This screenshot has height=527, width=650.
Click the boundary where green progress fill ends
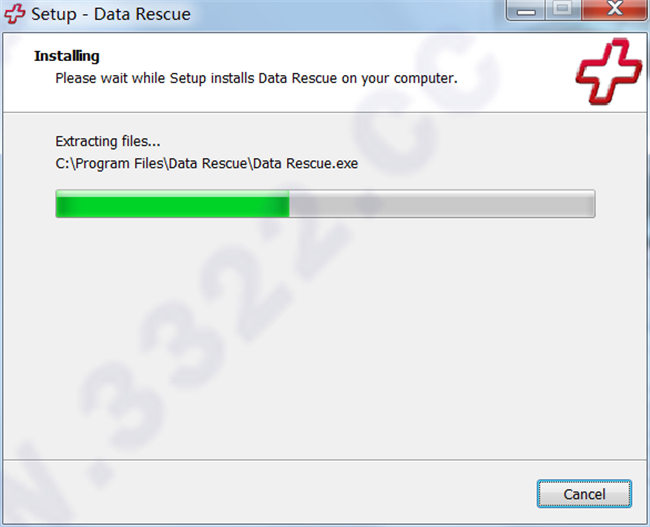pos(289,204)
